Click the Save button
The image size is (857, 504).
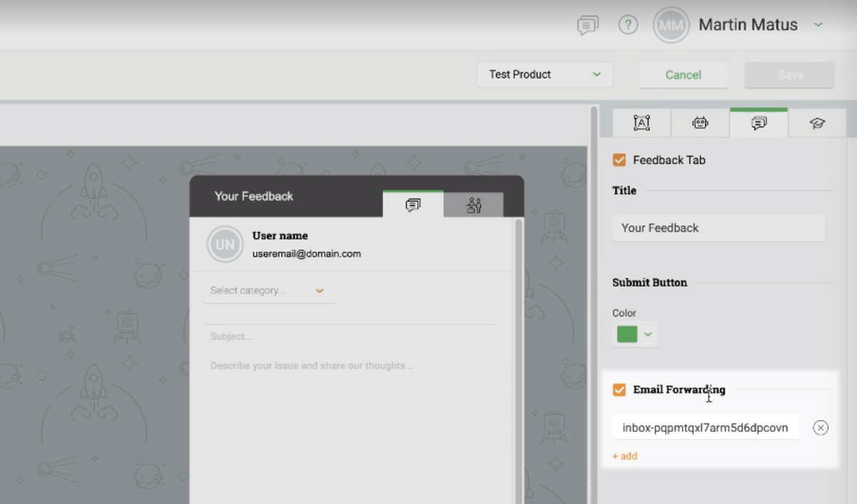tap(790, 75)
